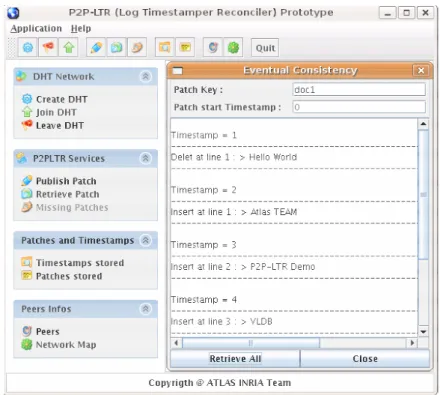Collapse the Patches and Timestamps panel
This screenshot has height=395, width=440.
pos(146,240)
